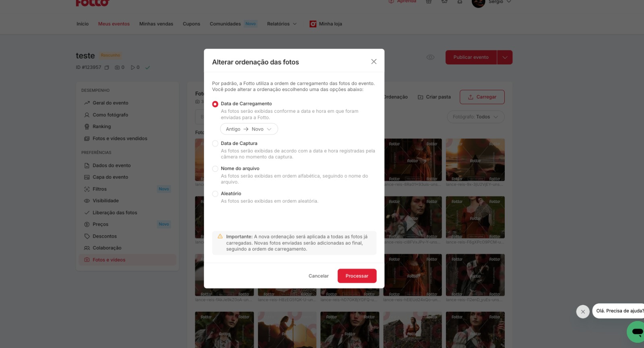Click the upload icon in Carregar button

[x=471, y=97]
